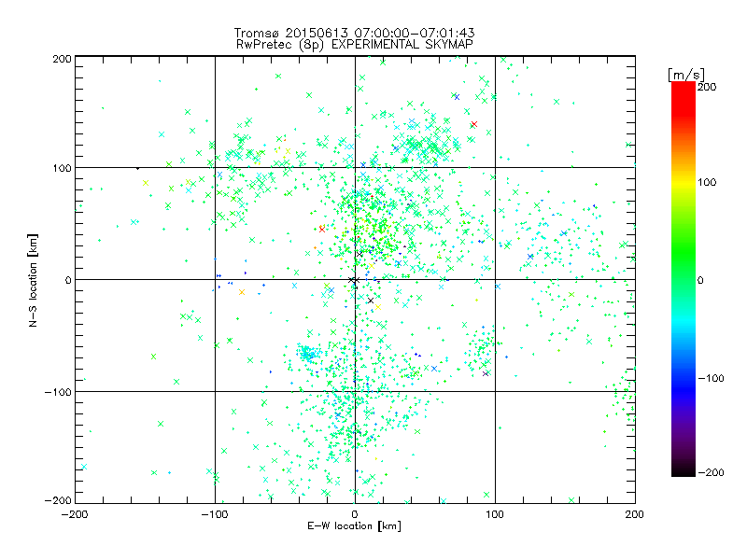Click the N-S axis -100 tick label
This screenshot has height=560, width=747.
coord(58,392)
